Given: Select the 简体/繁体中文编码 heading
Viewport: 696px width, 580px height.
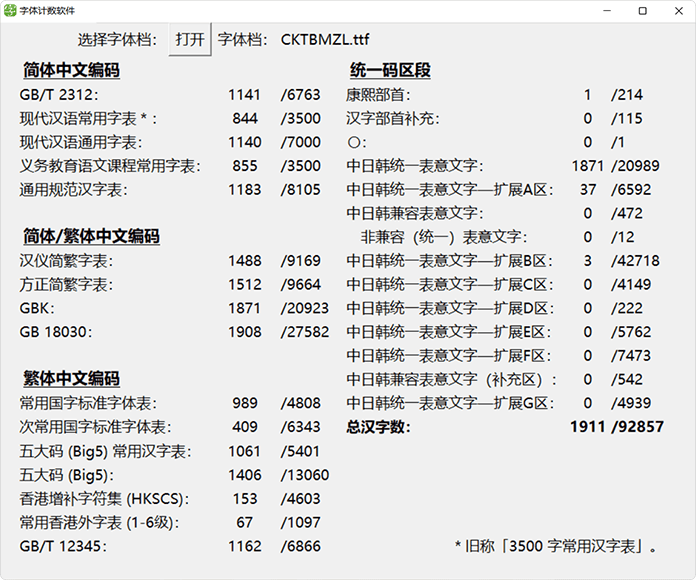Looking at the screenshot, I should click(x=91, y=237).
